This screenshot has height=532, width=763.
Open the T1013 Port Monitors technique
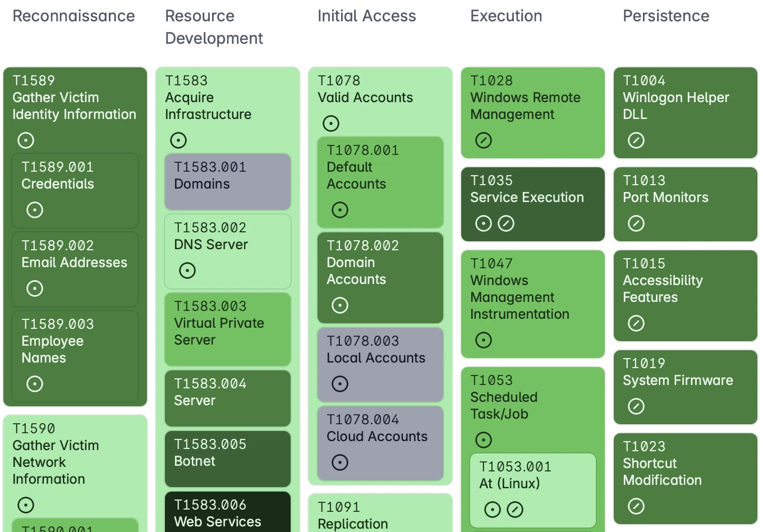pyautogui.click(x=686, y=204)
